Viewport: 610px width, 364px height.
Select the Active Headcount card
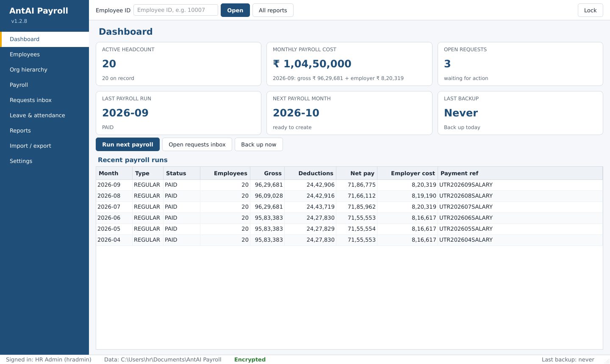coord(178,64)
